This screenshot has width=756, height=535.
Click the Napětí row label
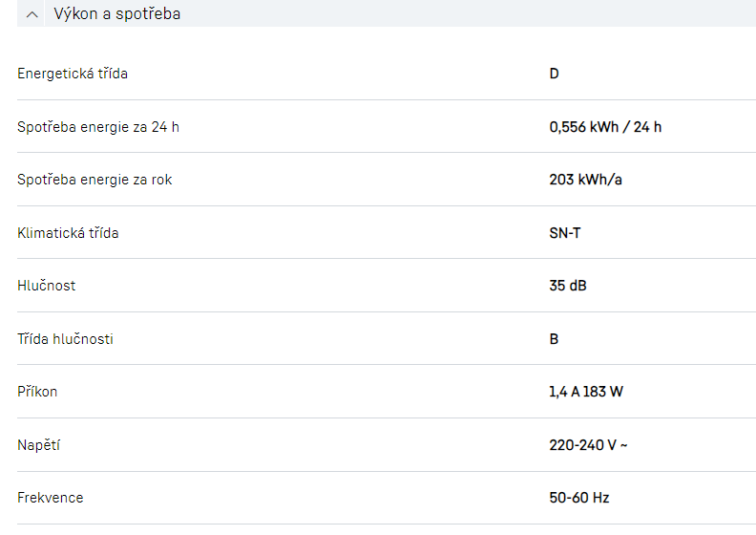click(x=38, y=445)
